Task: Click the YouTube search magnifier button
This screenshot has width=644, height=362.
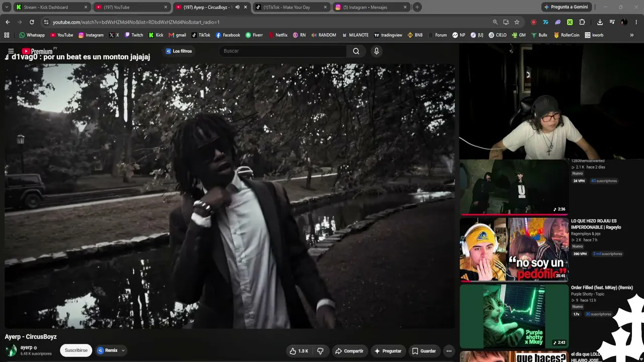Action: click(x=356, y=51)
